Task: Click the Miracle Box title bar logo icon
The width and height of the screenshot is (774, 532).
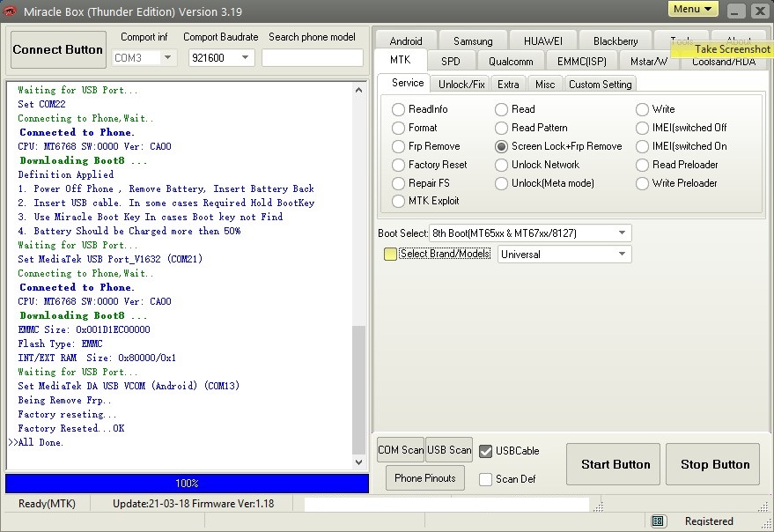Action: [x=10, y=11]
